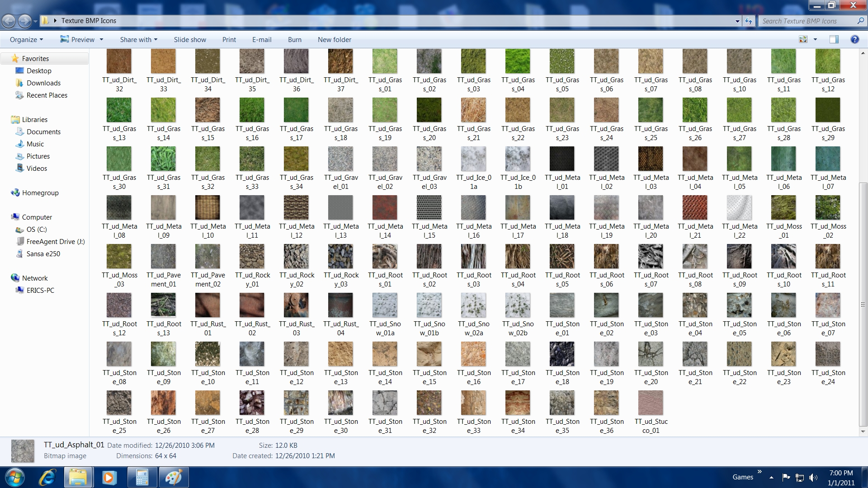Image resolution: width=868 pixels, height=488 pixels.
Task: Select the TT_ud_Rust_03 thumbnail
Action: (296, 305)
